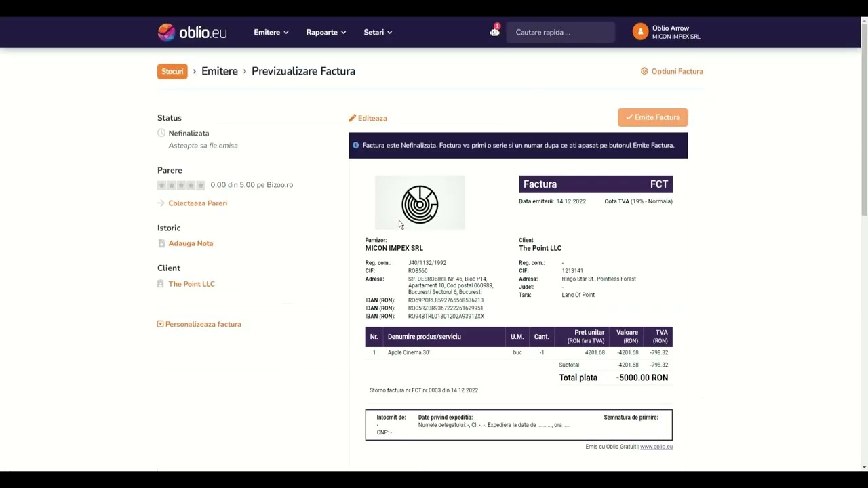
Task: Click the Asteapta sa fie emisa status text
Action: [x=203, y=146]
